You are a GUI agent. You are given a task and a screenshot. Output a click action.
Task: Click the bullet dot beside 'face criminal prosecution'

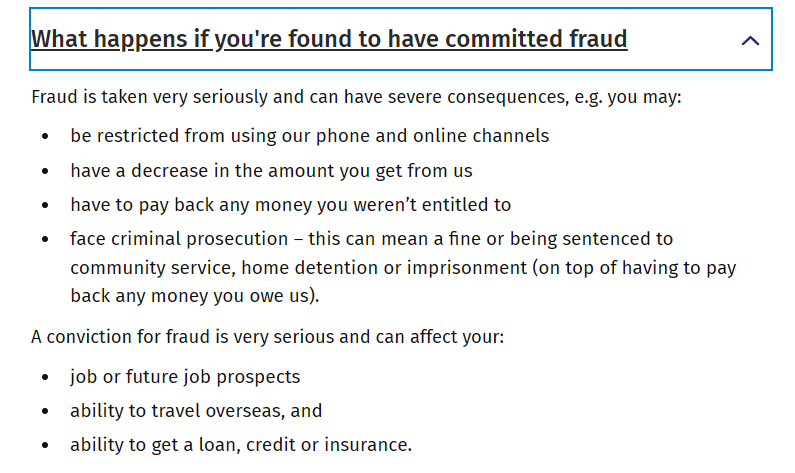point(45,239)
